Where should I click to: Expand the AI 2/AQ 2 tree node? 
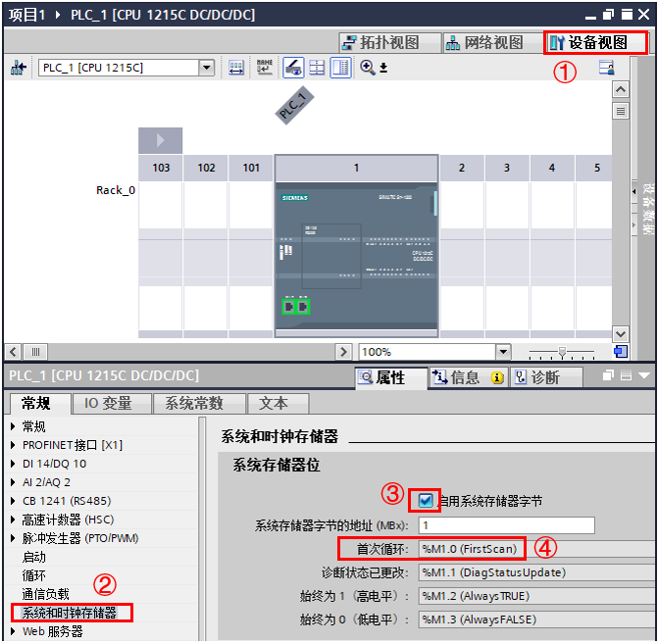coord(13,482)
